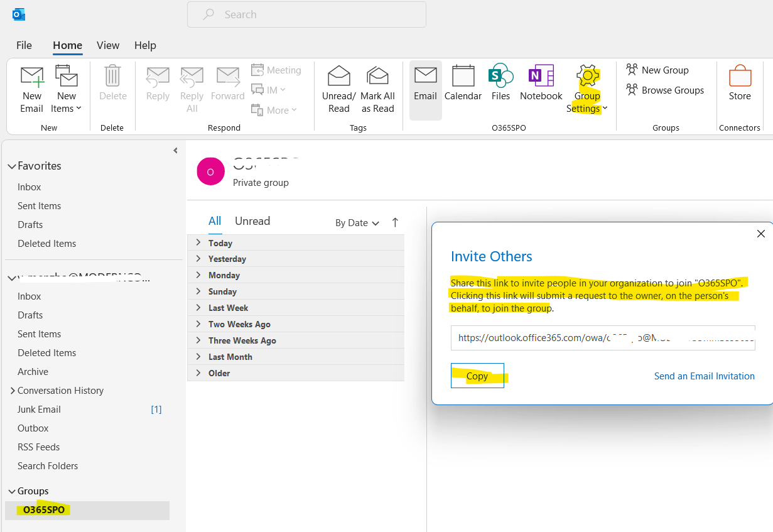Screen dimensions: 773x532
Task: Open the IM dropdown
Action: 269,90
